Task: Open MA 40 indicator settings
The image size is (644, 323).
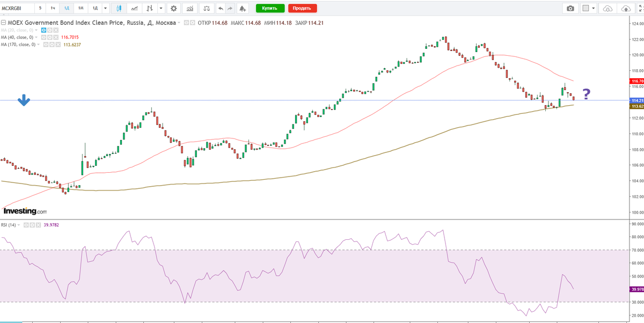Action: pyautogui.click(x=50, y=37)
